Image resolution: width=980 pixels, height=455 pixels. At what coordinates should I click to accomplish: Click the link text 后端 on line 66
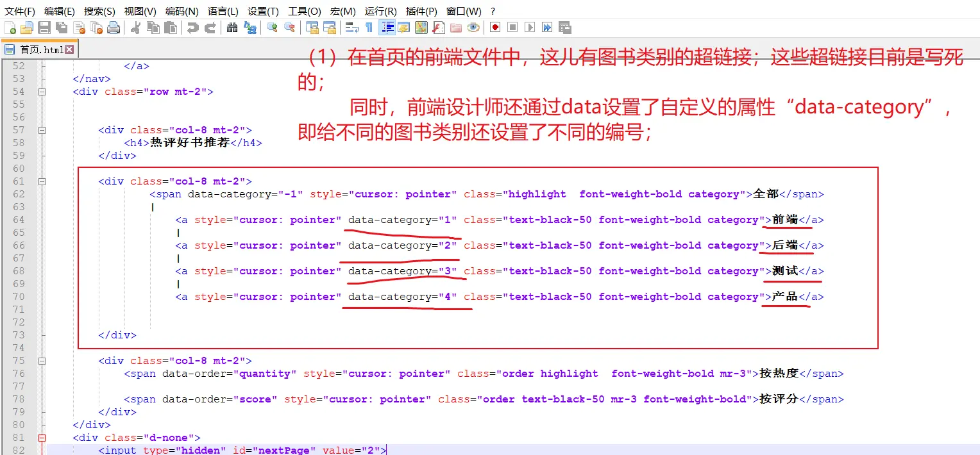785,245
